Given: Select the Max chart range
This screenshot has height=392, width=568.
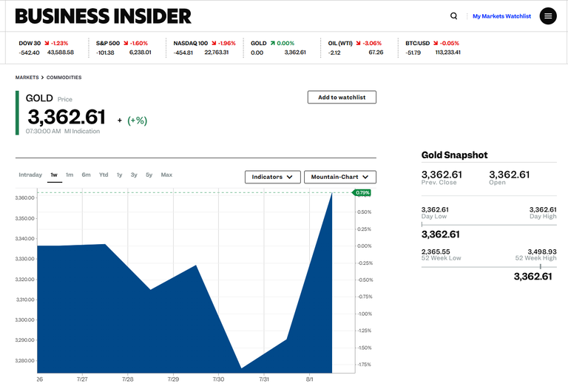Looking at the screenshot, I should (x=166, y=175).
